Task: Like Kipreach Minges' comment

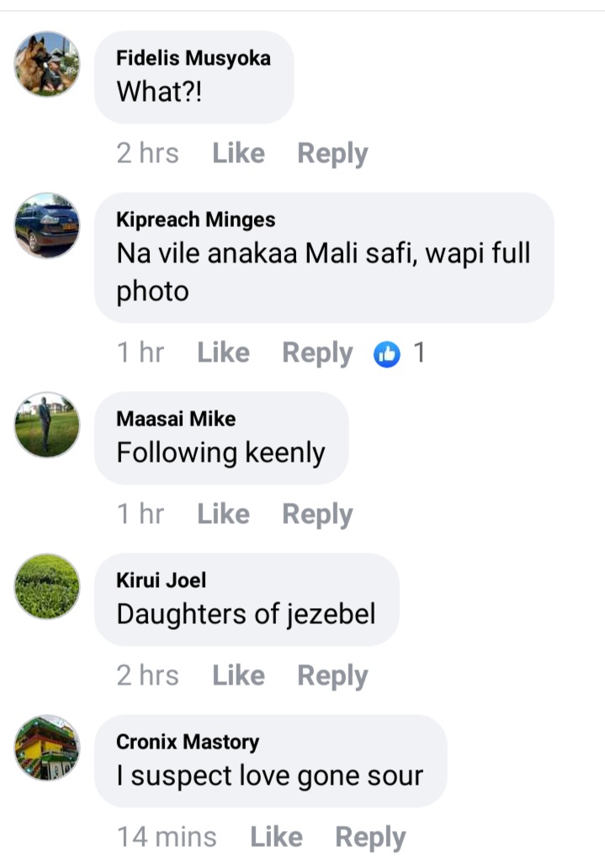Action: pyautogui.click(x=223, y=352)
